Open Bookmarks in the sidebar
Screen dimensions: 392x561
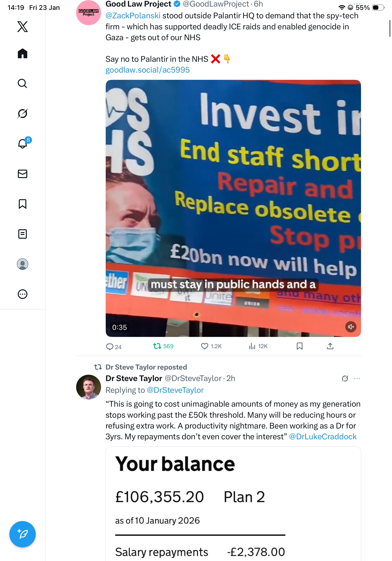[23, 204]
